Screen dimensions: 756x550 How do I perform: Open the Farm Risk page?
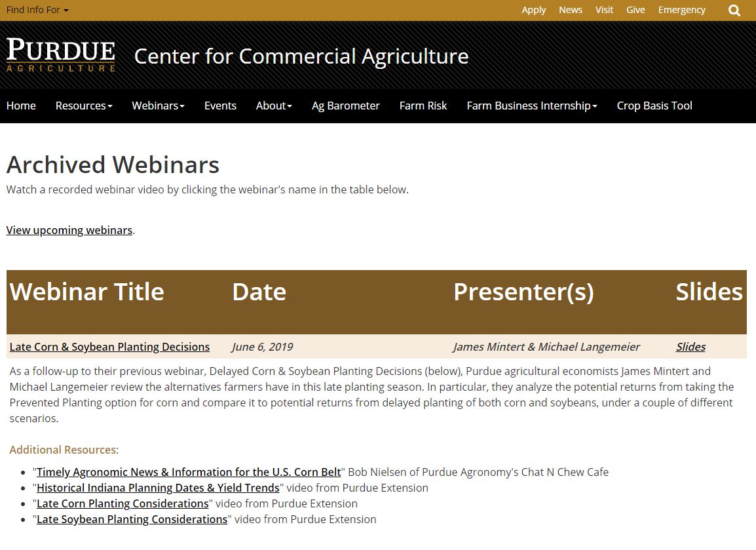click(x=423, y=106)
